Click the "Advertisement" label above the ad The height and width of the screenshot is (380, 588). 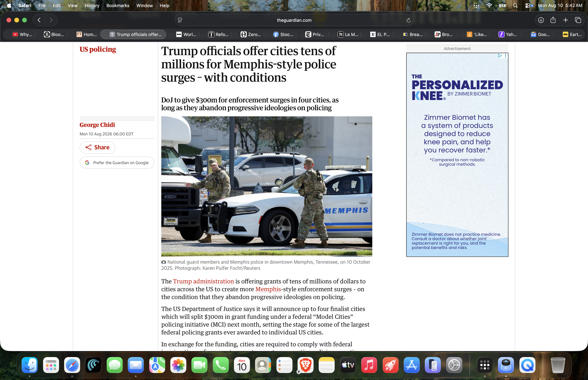[457, 49]
